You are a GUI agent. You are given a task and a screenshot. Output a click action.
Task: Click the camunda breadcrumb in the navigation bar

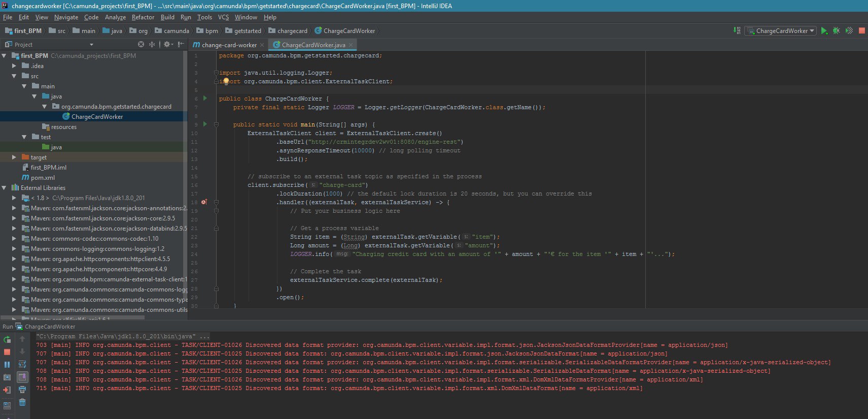(172, 31)
